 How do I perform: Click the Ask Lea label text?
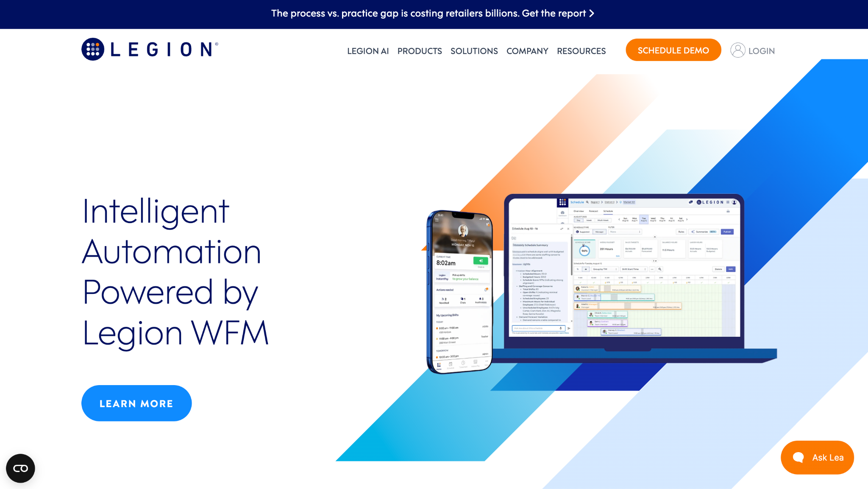[x=828, y=458]
